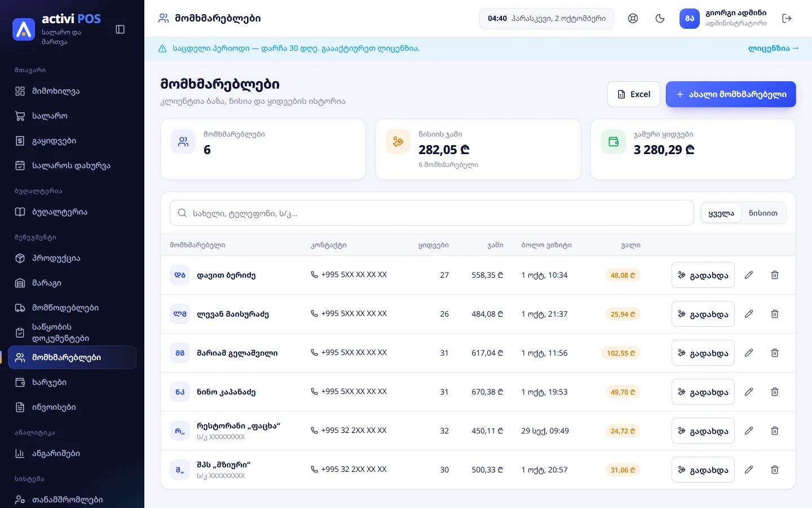The image size is (812, 508).
Task: Collapse the sidebar with the panel icon
Action: [120, 29]
